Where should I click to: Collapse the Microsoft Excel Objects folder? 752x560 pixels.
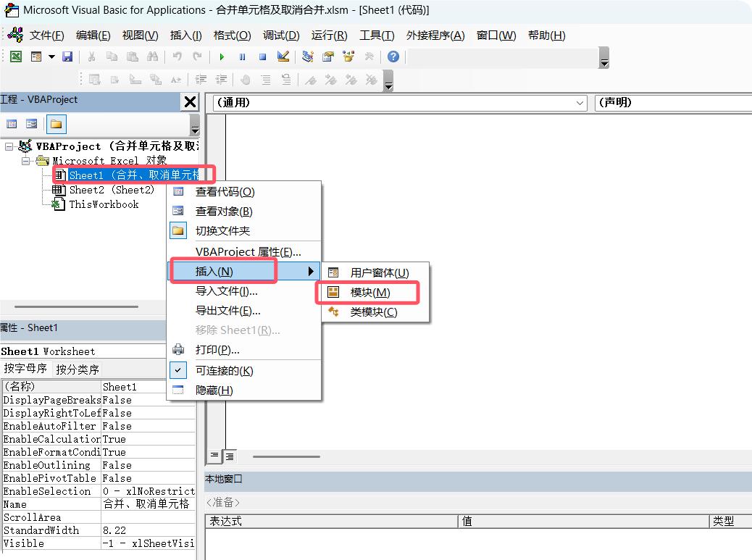tap(26, 161)
